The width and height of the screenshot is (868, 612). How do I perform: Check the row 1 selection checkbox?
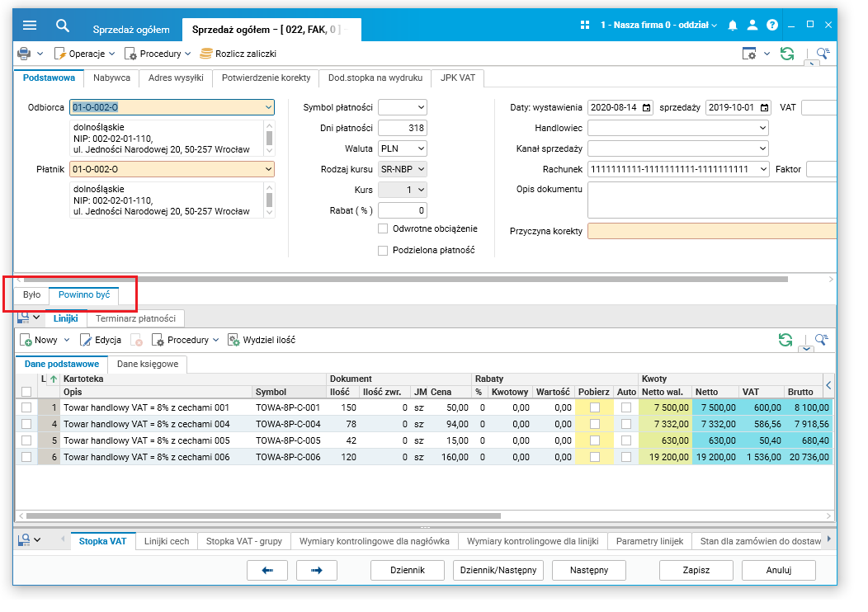26,407
